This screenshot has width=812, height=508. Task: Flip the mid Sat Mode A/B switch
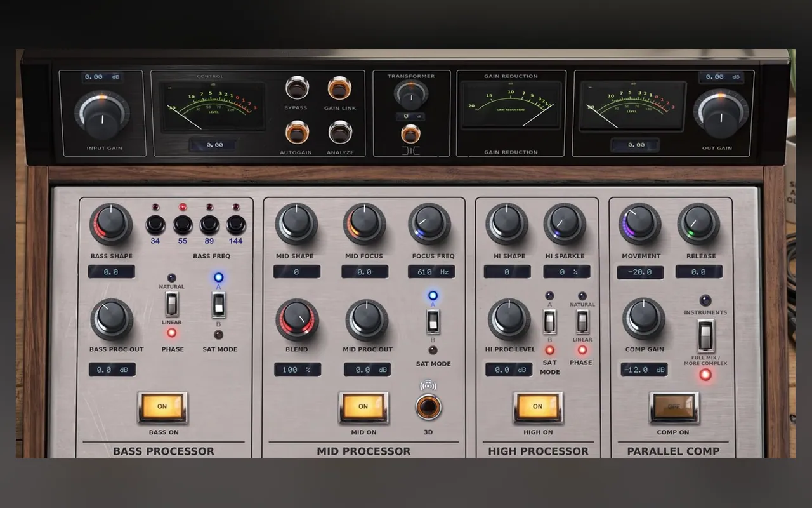(433, 322)
